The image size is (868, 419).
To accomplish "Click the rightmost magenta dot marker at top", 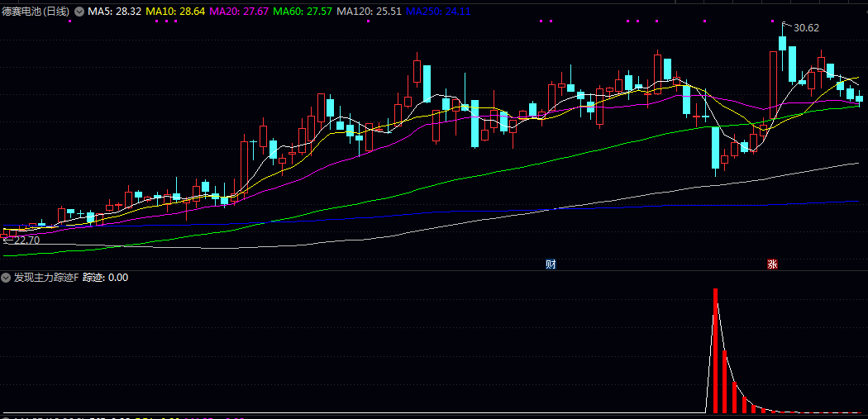I will point(772,21).
